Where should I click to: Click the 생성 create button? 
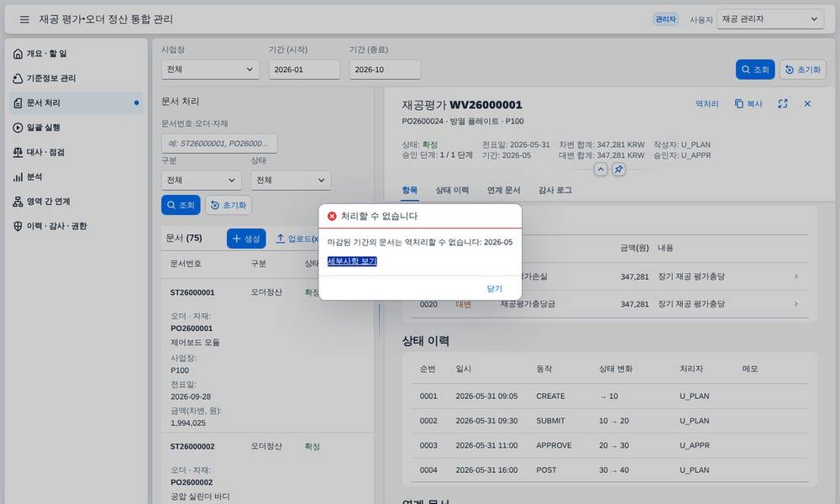(246, 239)
